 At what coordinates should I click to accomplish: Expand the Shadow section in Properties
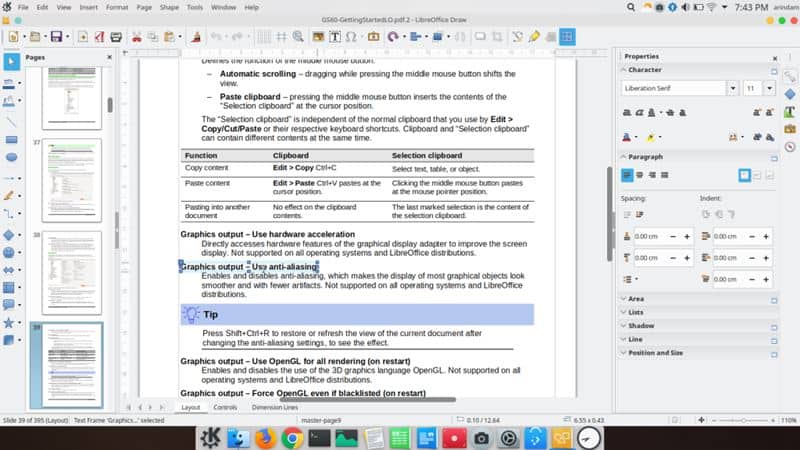[641, 326]
